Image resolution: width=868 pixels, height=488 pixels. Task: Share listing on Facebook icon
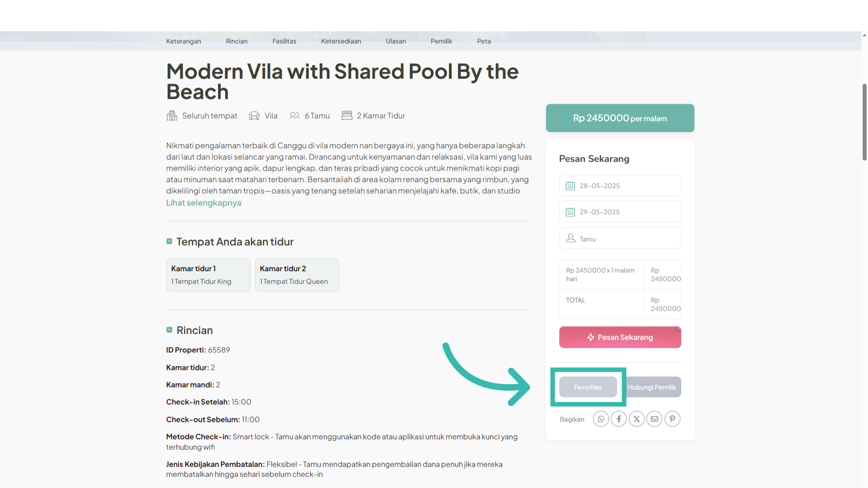tap(619, 419)
